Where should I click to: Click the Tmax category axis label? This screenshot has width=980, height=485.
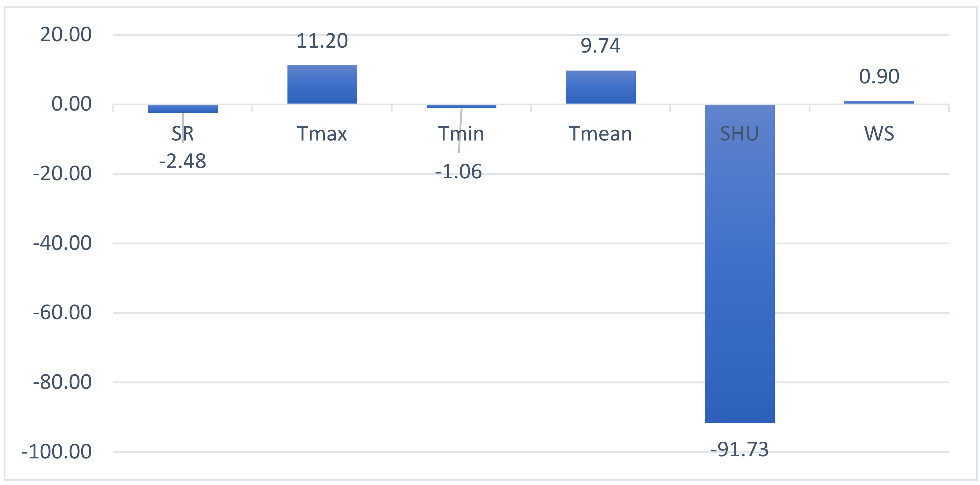322,134
